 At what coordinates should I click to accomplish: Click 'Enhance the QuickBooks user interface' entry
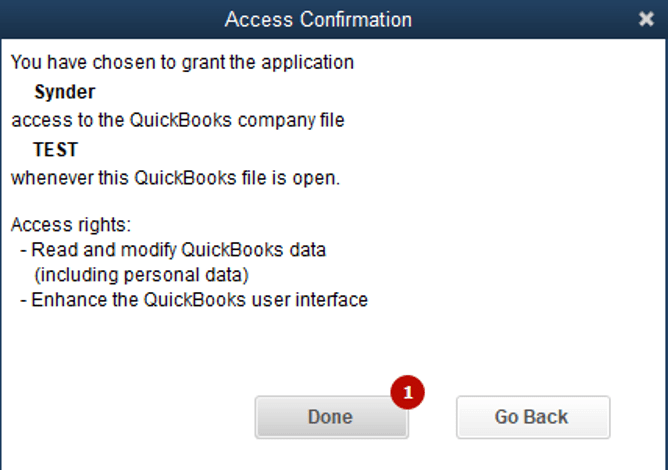click(199, 300)
